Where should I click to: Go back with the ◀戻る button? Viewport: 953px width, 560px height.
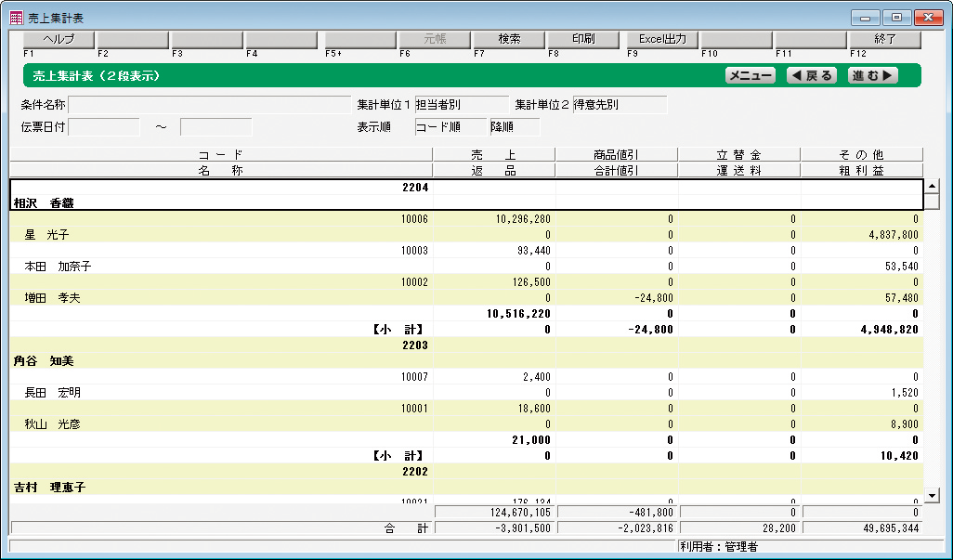[x=811, y=76]
